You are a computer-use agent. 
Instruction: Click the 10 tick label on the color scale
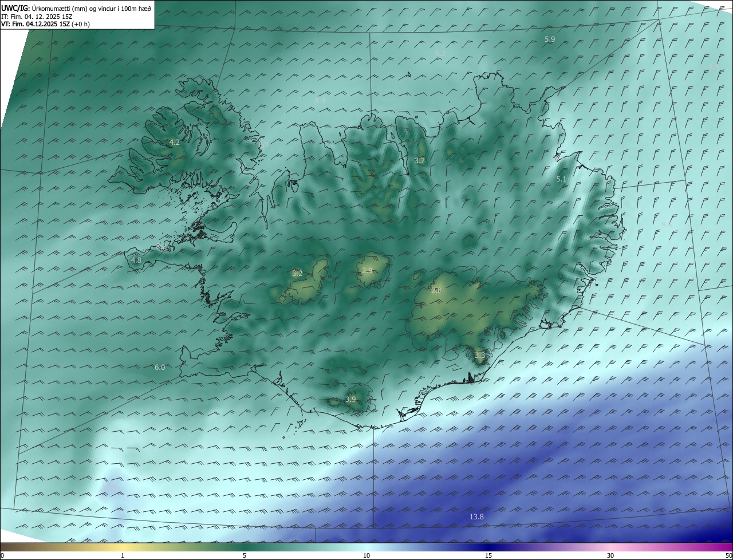(366, 555)
